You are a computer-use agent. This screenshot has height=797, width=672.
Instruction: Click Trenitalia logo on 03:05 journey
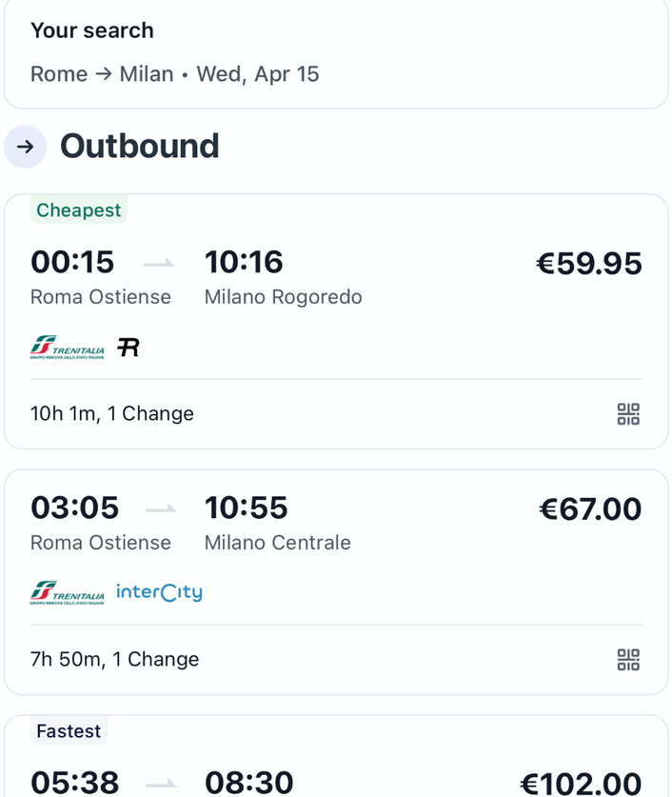point(67,592)
